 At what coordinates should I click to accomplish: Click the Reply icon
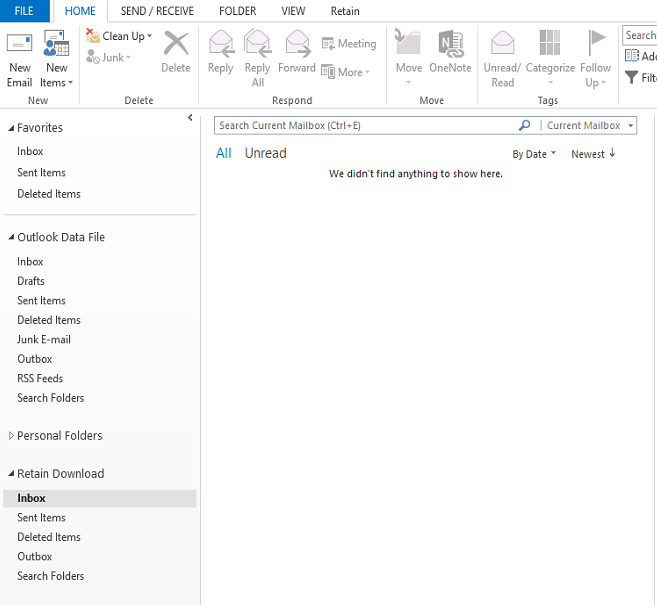221,44
